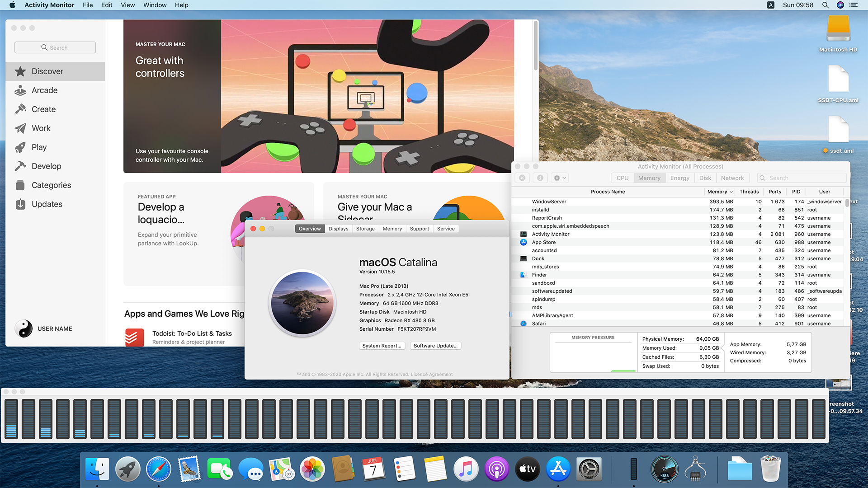Sort processes by Memory column
This screenshot has height=488, width=868.
click(x=720, y=192)
